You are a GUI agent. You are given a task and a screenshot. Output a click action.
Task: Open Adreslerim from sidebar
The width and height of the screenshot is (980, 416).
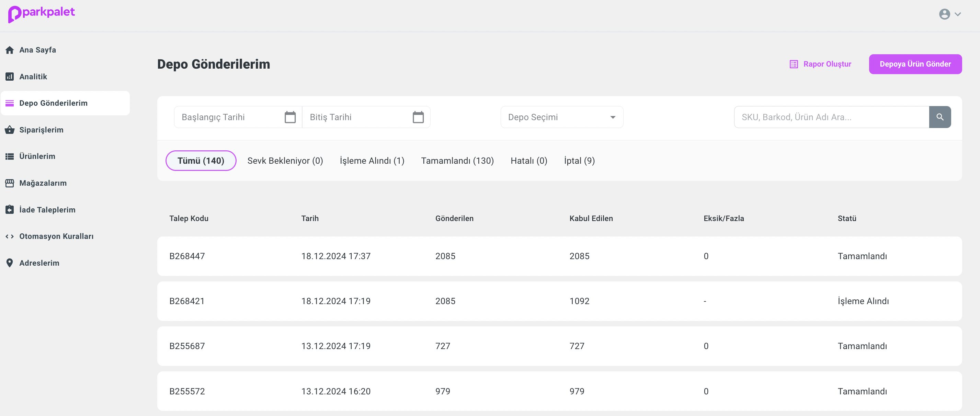(39, 263)
